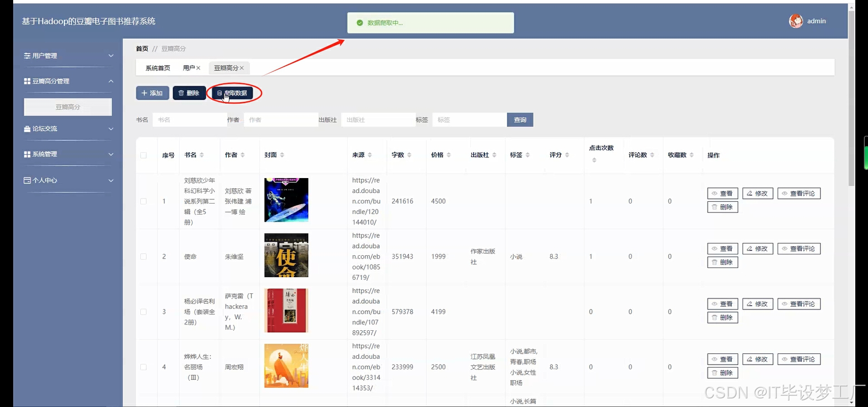Click the admin username text
Image resolution: width=868 pixels, height=407 pixels.
click(x=816, y=21)
